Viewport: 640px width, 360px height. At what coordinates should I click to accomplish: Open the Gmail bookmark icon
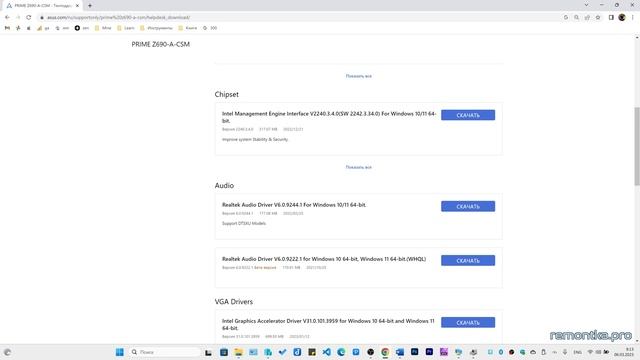[x=7, y=28]
